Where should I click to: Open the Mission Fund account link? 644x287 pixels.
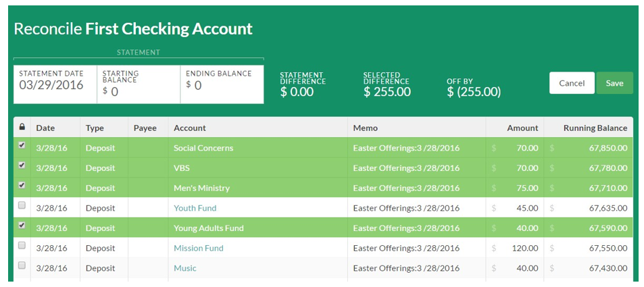point(199,249)
